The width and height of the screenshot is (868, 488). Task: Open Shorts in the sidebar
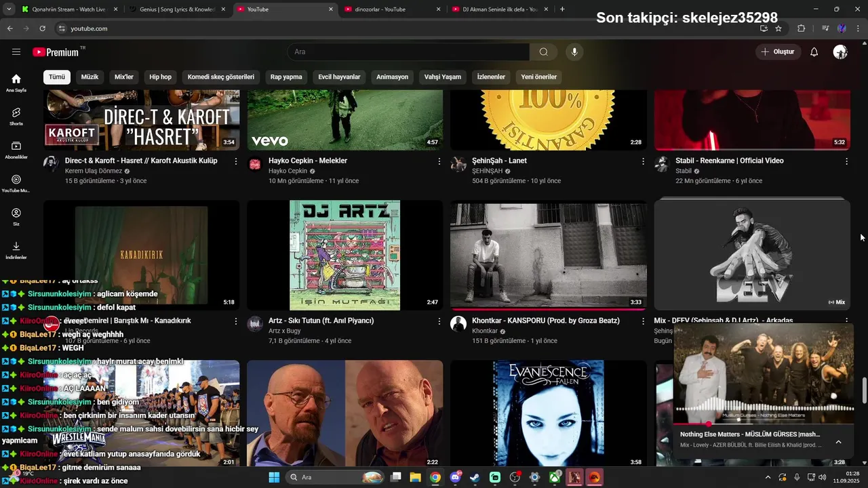click(x=16, y=117)
